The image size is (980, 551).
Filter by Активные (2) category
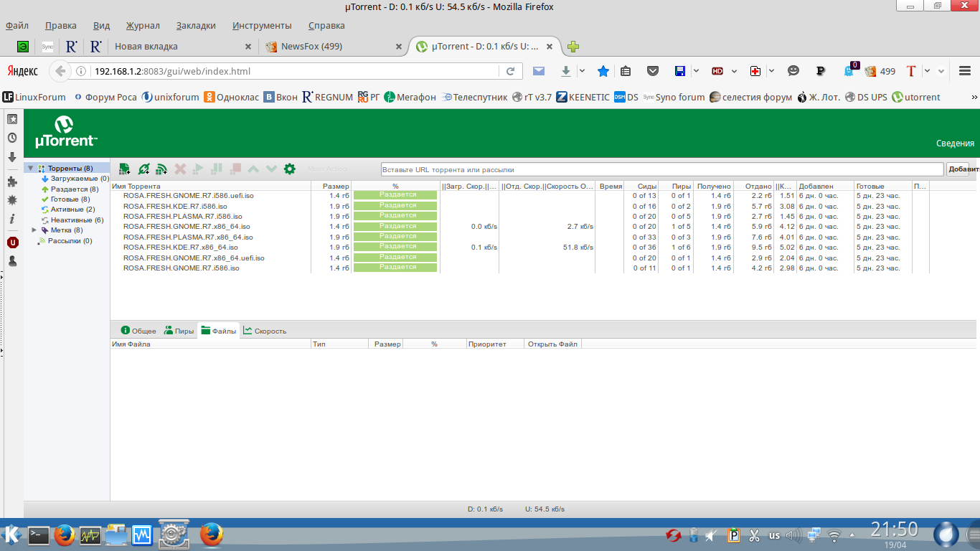coord(67,209)
